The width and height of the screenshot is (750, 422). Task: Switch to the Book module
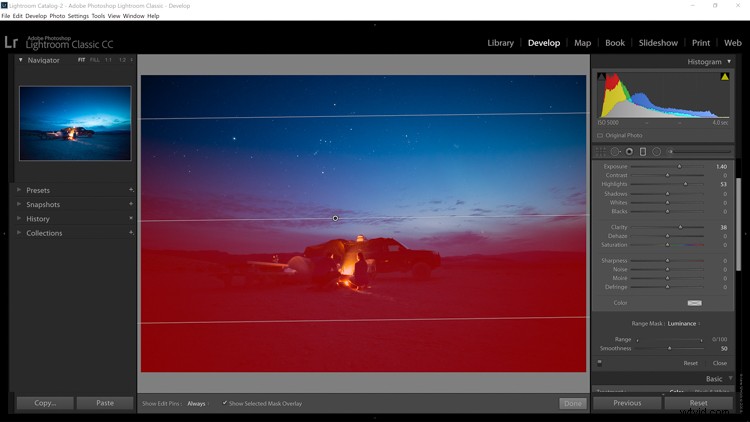coord(615,43)
